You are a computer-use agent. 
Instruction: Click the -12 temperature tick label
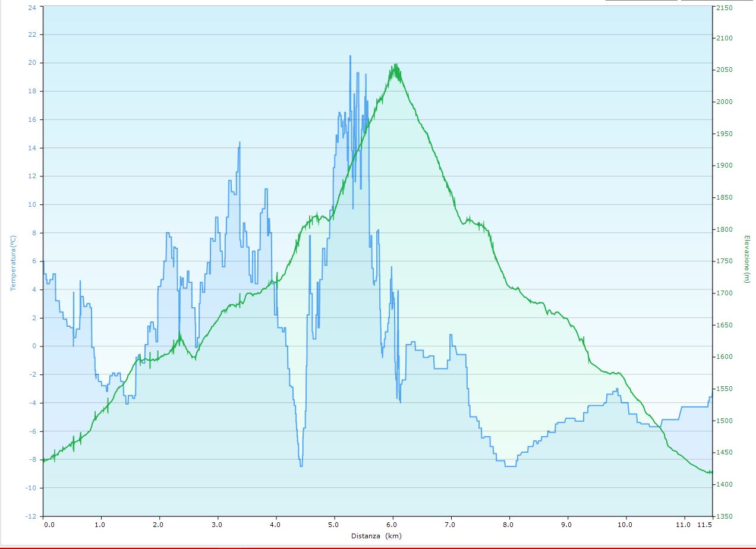30,516
